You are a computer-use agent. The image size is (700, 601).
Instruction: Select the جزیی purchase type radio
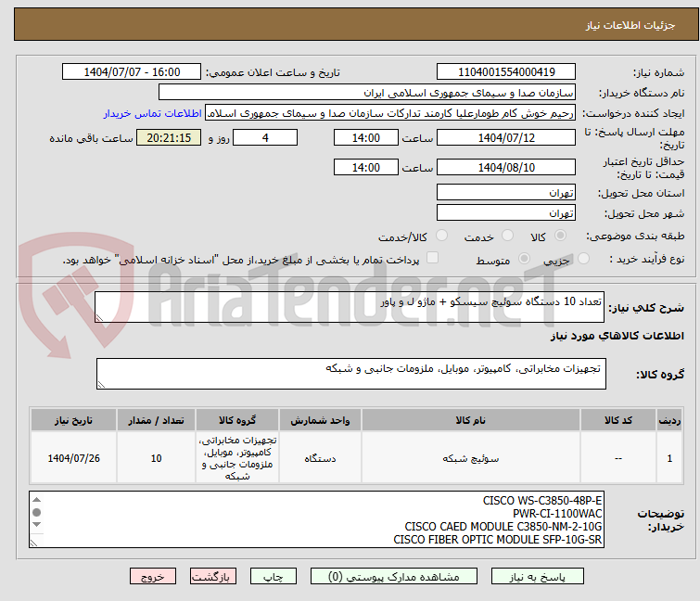[583, 258]
